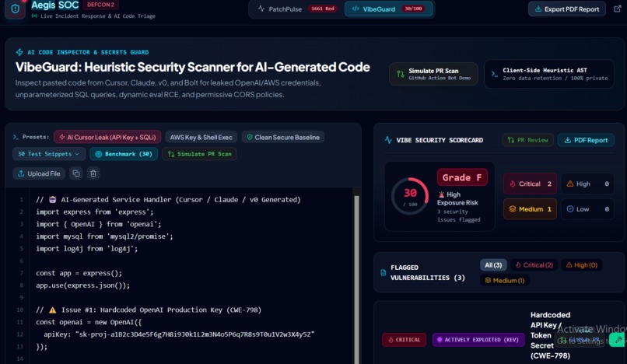The image size is (627, 364).
Task: Click code line "const app = express();"
Action: pyautogui.click(x=79, y=273)
